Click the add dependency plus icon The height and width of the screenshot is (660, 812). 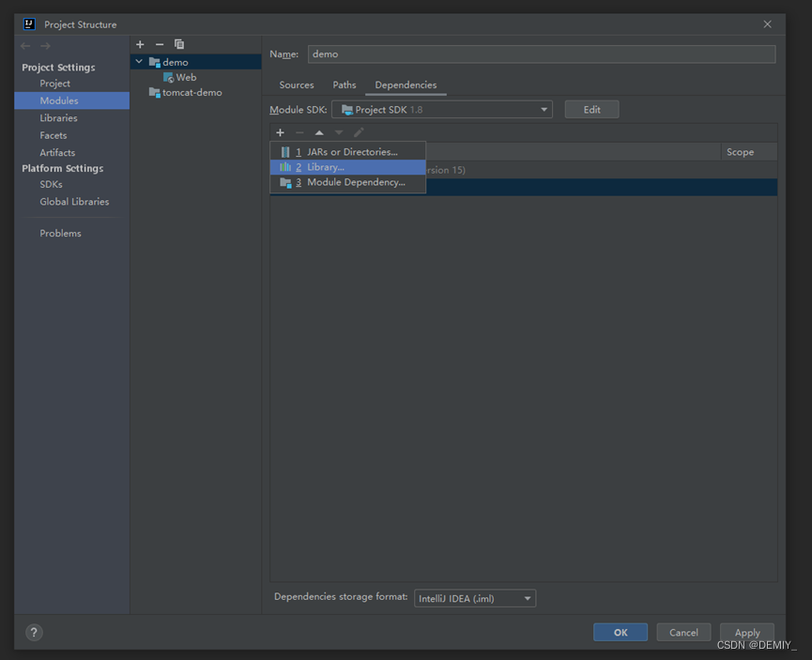[280, 132]
